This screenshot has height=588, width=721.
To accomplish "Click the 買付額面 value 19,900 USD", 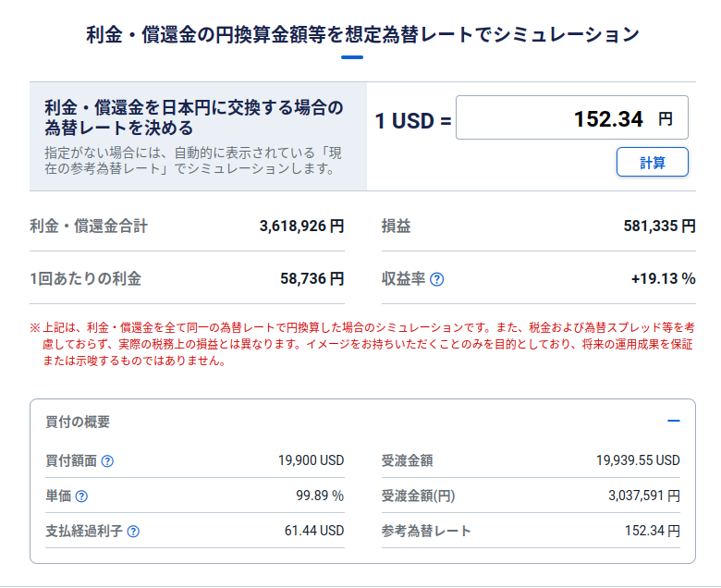I will tap(311, 460).
